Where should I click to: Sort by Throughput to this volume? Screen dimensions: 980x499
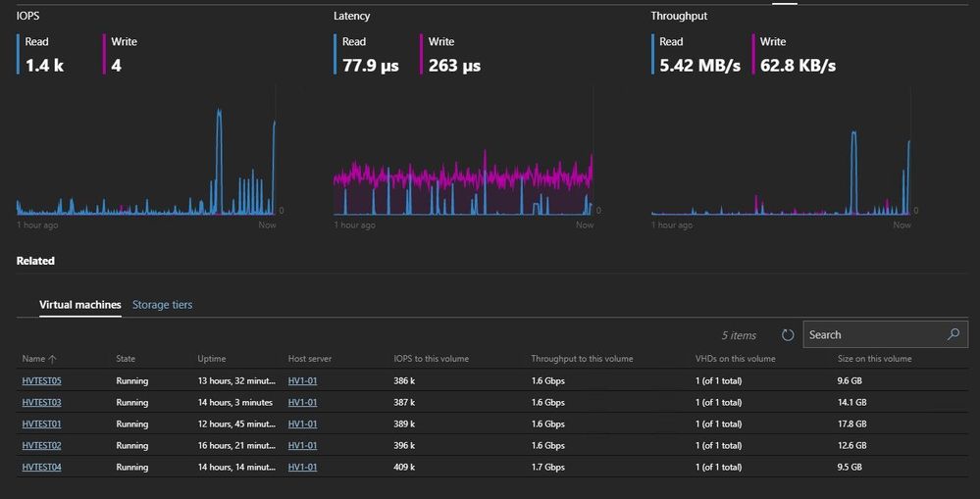pos(582,359)
